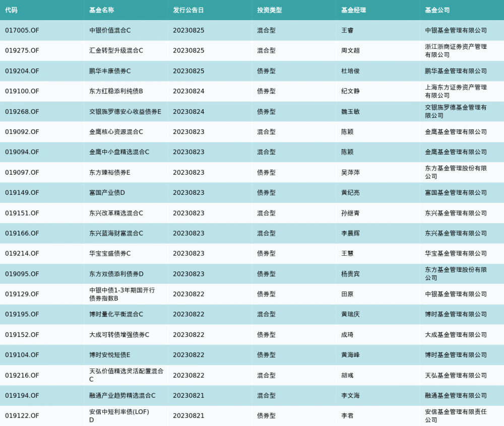The width and height of the screenshot is (504, 426).
Task: Select fund code 019149.OF
Action: click(x=22, y=193)
